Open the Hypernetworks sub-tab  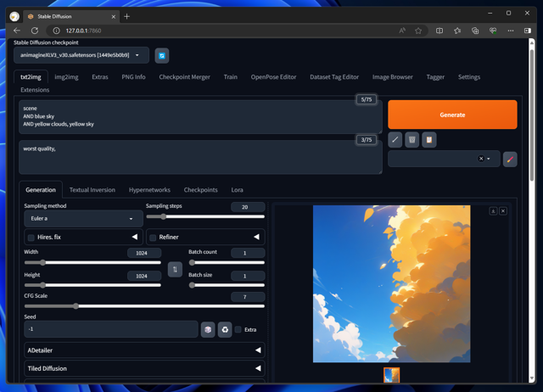[149, 190]
